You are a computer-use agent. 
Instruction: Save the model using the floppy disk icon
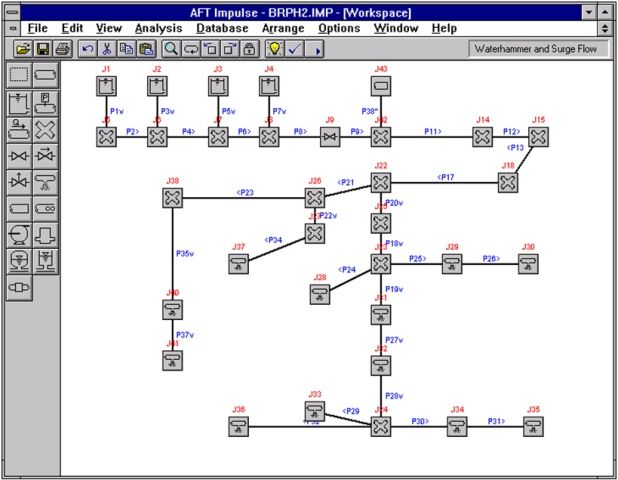pos(43,49)
